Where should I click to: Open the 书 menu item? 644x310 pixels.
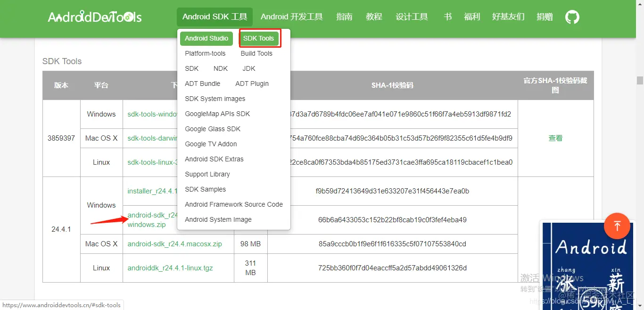pos(447,17)
